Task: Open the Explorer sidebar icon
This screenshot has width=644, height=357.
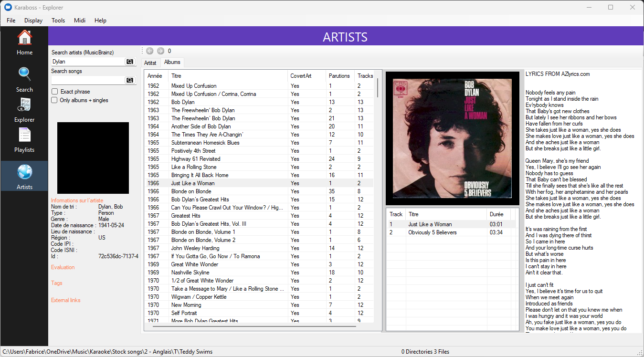Action: point(24,105)
